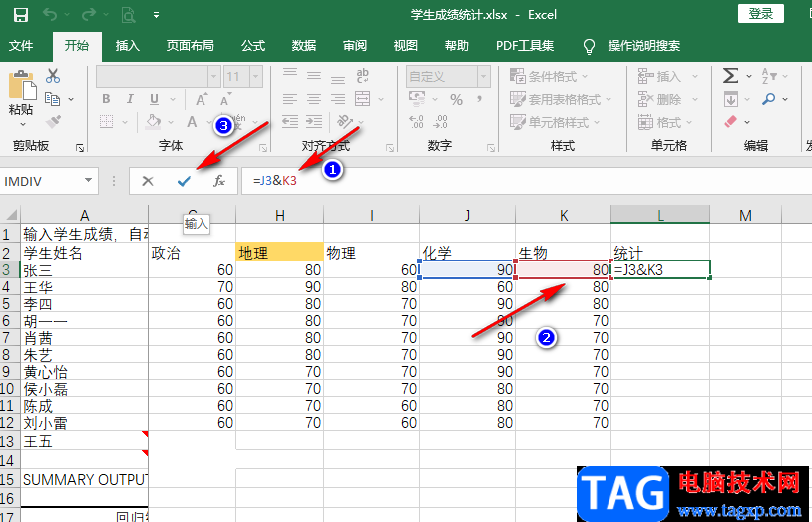Viewport: 812px width, 522px height.
Task: Open the 插入 cells dropdown in ribbon
Action: point(668,76)
